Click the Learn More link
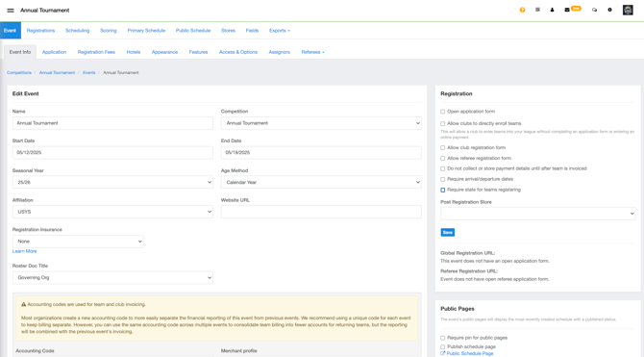 25,251
